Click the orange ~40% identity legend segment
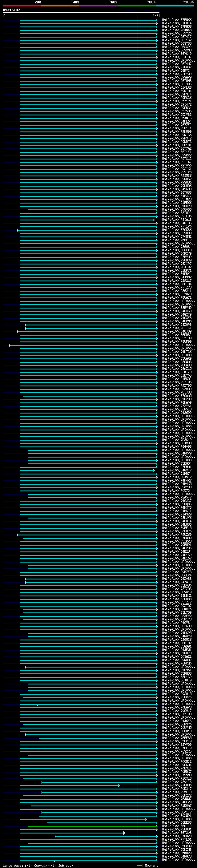The height and width of the screenshot is (868, 197). pyautogui.click(x=60, y=6)
